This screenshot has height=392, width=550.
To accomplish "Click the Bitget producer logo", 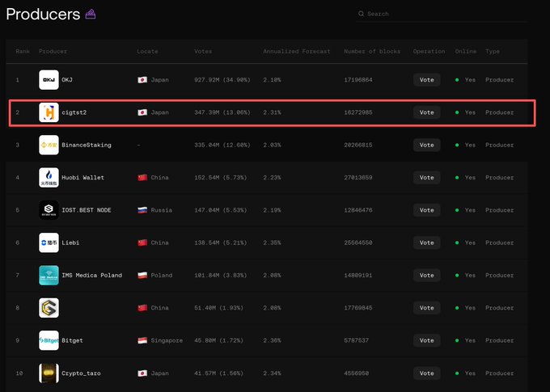I will coord(49,340).
